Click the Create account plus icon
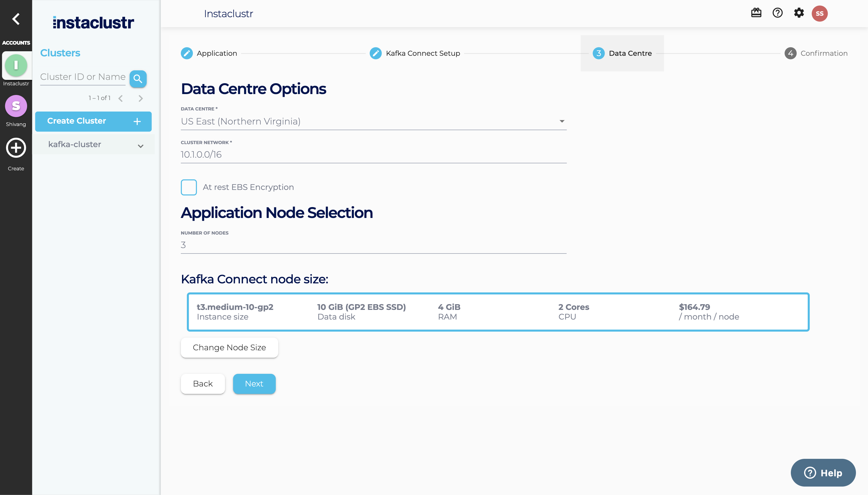The height and width of the screenshot is (495, 868). [16, 148]
